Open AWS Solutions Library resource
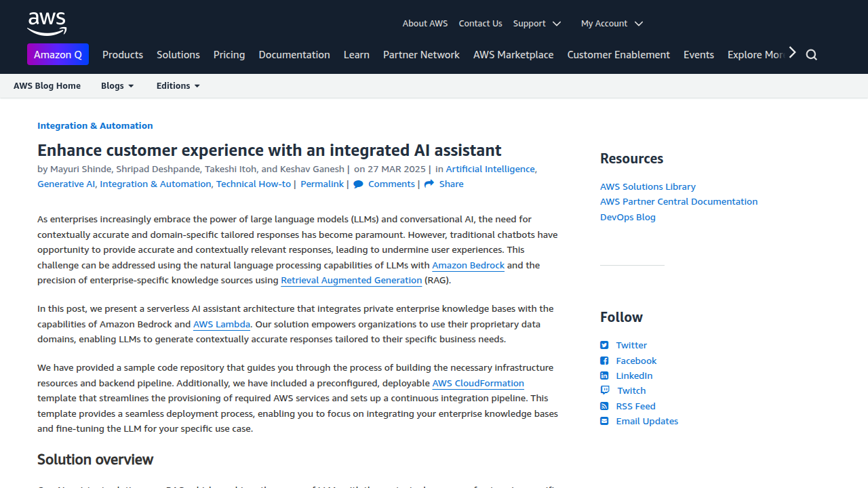This screenshot has height=488, width=868. 648,186
